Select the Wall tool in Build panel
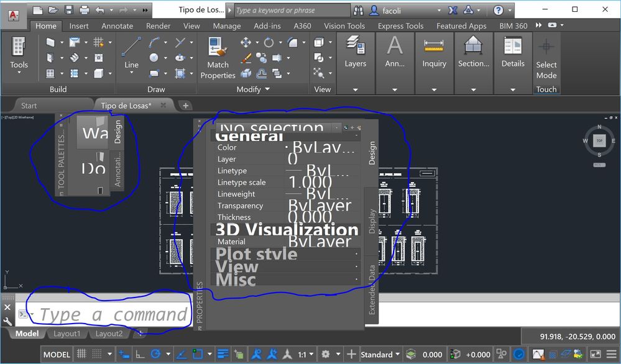 click(50, 42)
